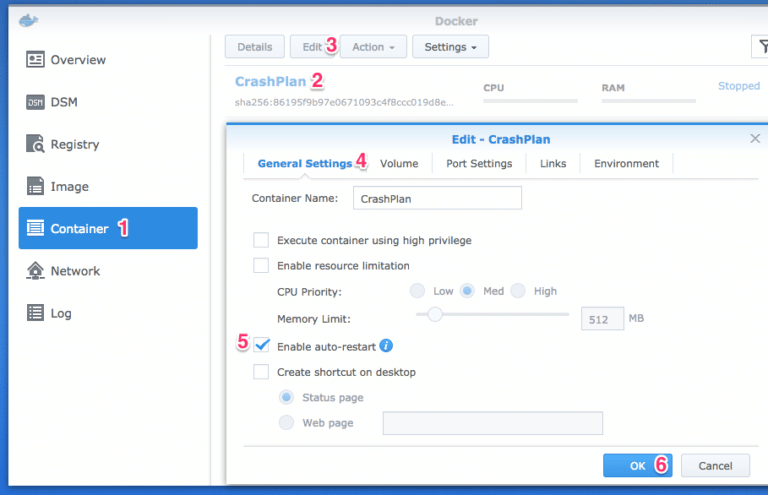Go to the Registry section

click(x=75, y=144)
